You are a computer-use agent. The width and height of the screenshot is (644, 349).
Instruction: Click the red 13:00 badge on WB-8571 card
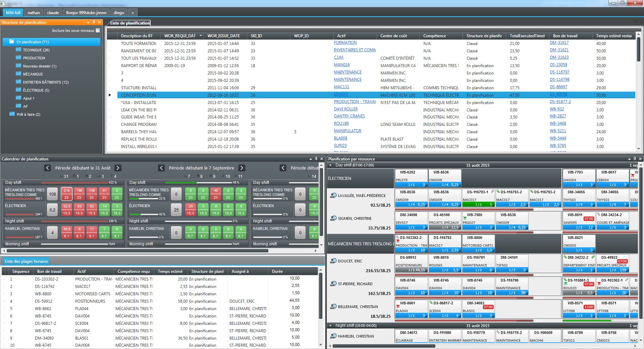tap(589, 307)
